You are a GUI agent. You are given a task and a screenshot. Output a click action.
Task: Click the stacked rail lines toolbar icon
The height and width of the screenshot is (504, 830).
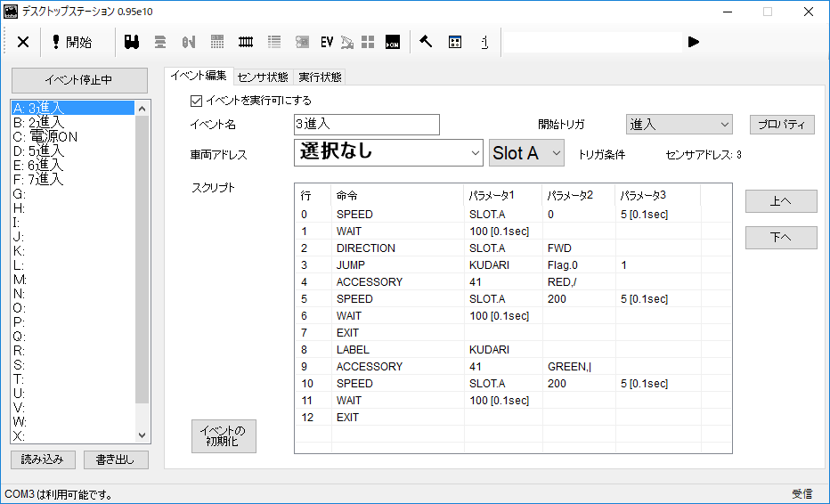pyautogui.click(x=160, y=42)
